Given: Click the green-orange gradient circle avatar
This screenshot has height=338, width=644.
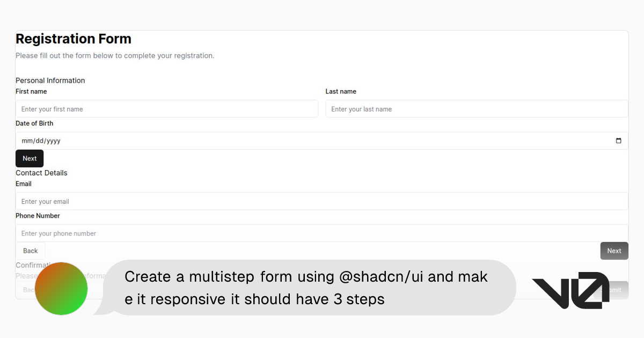Looking at the screenshot, I should tap(61, 288).
